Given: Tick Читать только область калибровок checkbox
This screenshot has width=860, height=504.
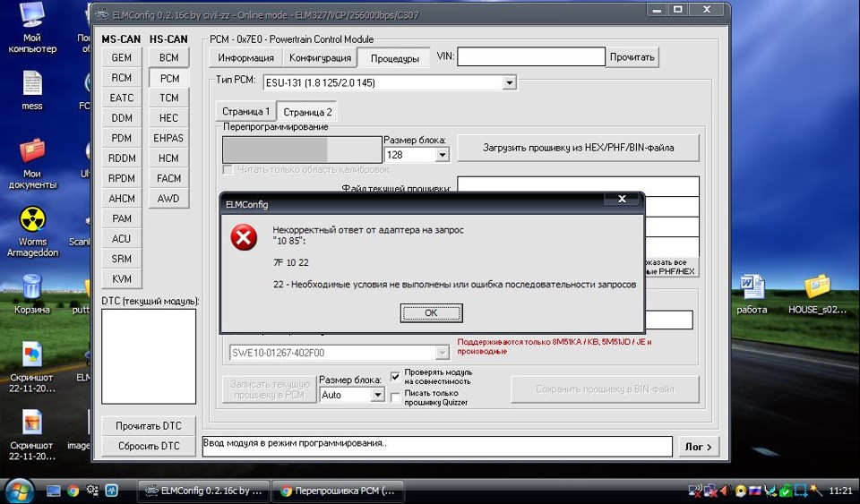Looking at the screenshot, I should point(228,170).
